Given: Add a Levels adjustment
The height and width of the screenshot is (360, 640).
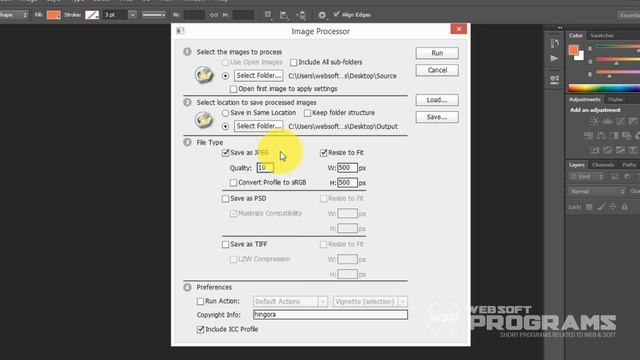Looking at the screenshot, I should [x=607, y=121].
